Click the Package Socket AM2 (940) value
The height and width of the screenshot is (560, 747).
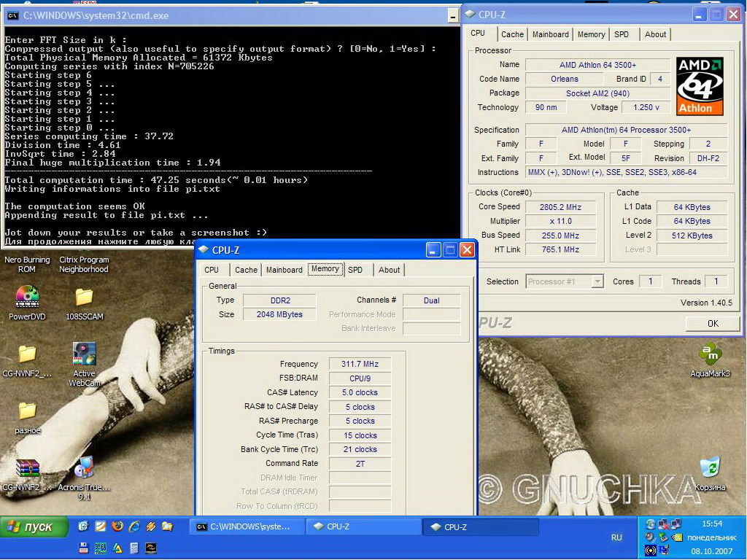[597, 93]
